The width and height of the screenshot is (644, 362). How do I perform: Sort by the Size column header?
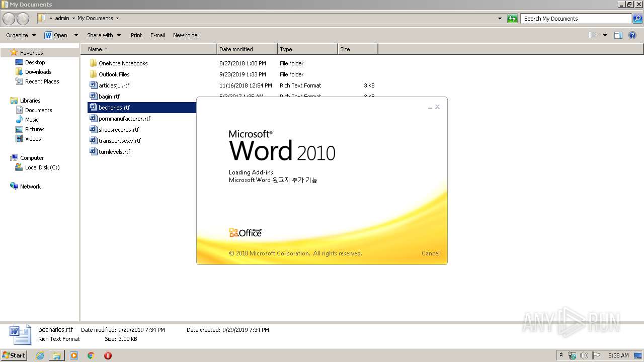pyautogui.click(x=358, y=49)
